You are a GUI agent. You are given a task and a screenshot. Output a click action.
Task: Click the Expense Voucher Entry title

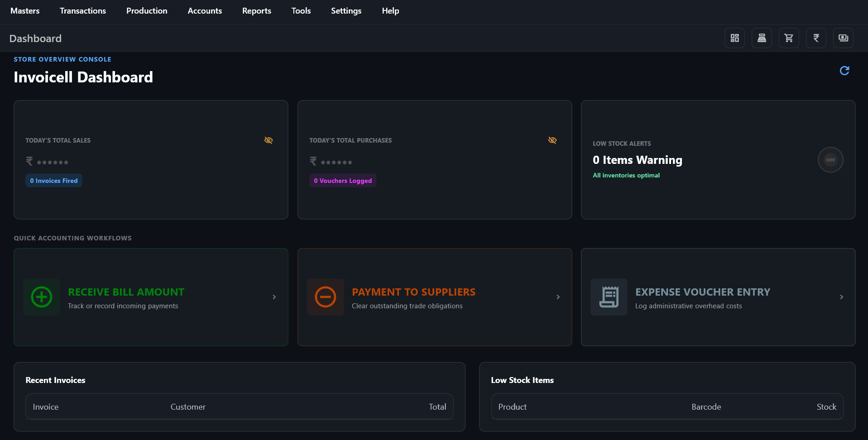[703, 292]
